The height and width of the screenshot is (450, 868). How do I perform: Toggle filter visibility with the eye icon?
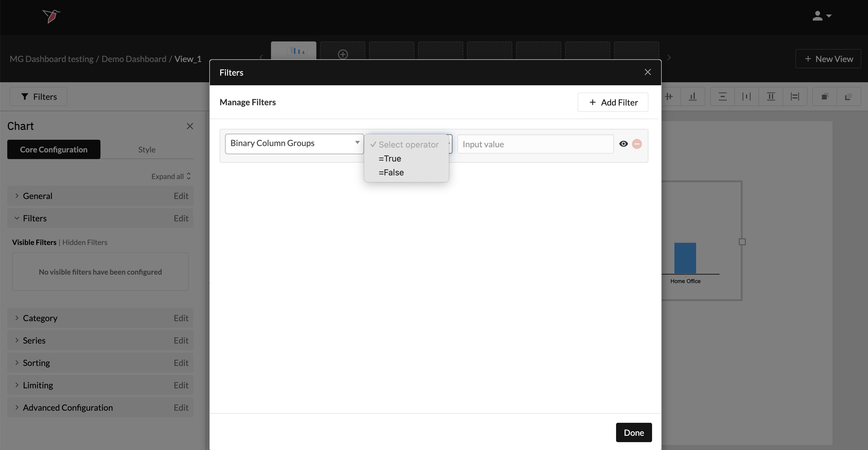pos(623,144)
